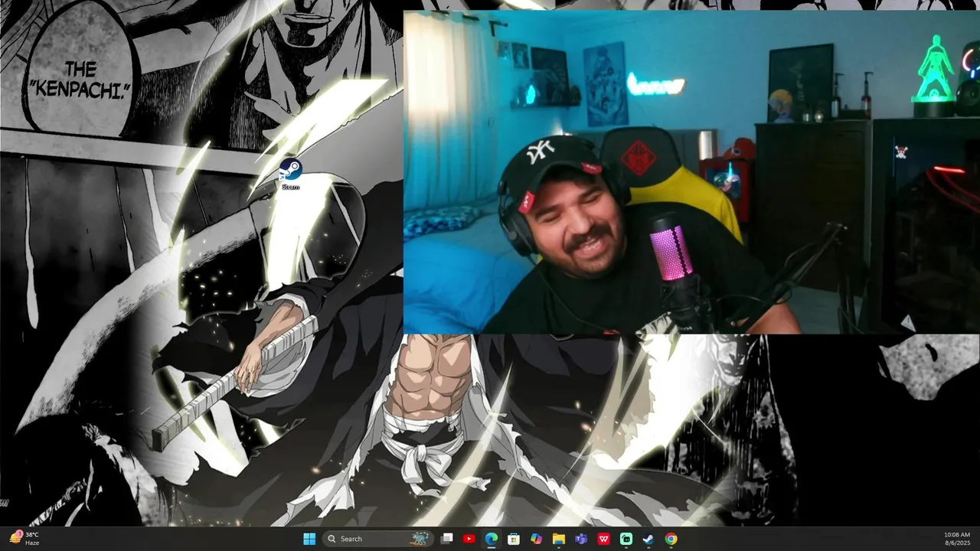The width and height of the screenshot is (980, 551).
Task: Open the green Streamlabs taskbar app
Action: click(626, 539)
